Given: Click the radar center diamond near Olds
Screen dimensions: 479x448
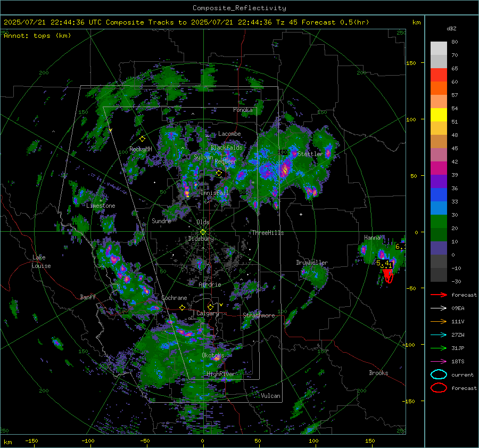Looking at the screenshot, I should point(203,232).
